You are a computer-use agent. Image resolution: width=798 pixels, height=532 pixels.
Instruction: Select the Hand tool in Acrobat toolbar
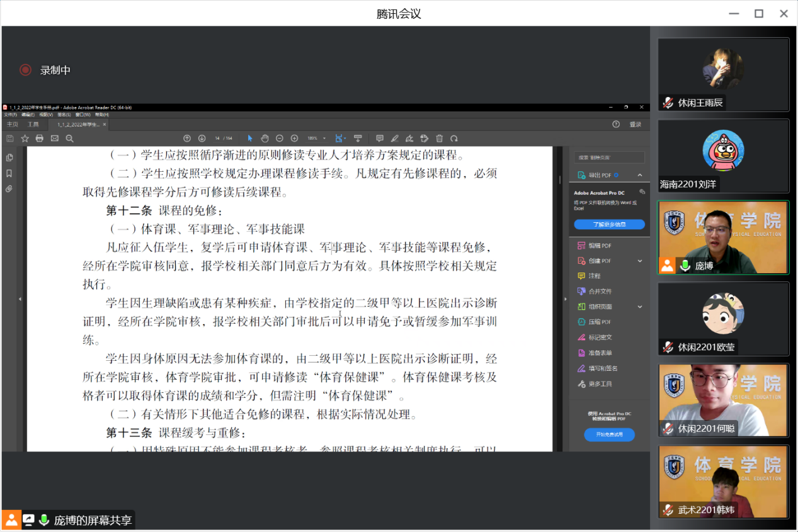[265, 138]
